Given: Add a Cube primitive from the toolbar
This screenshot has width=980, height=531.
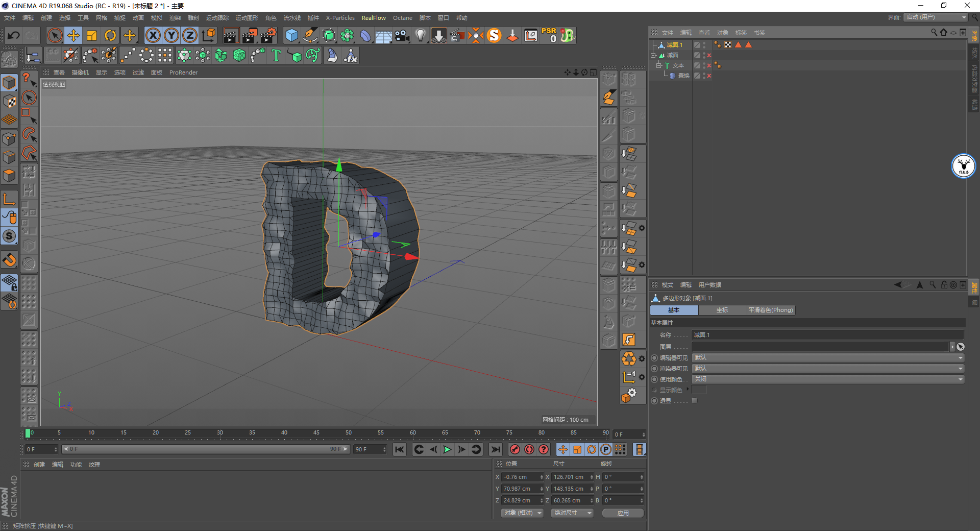Looking at the screenshot, I should tap(291, 35).
